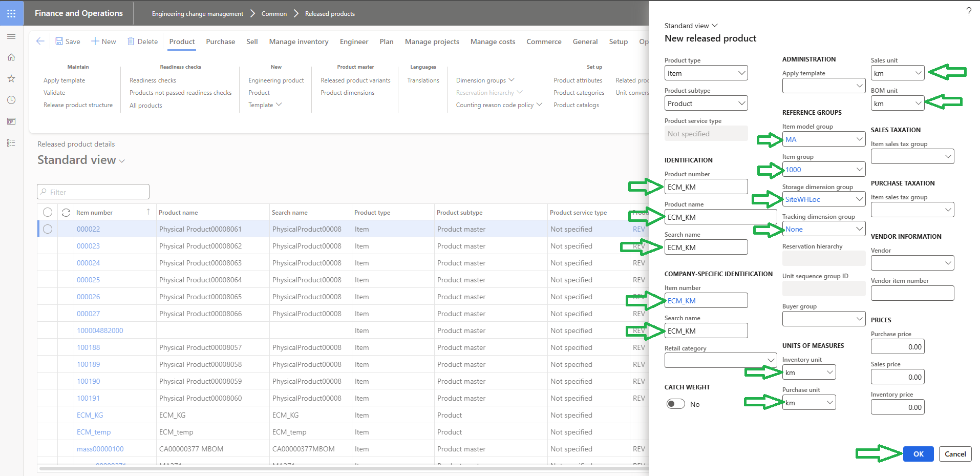Open record 000023 via its link
This screenshot has width=980, height=476.
[88, 245]
